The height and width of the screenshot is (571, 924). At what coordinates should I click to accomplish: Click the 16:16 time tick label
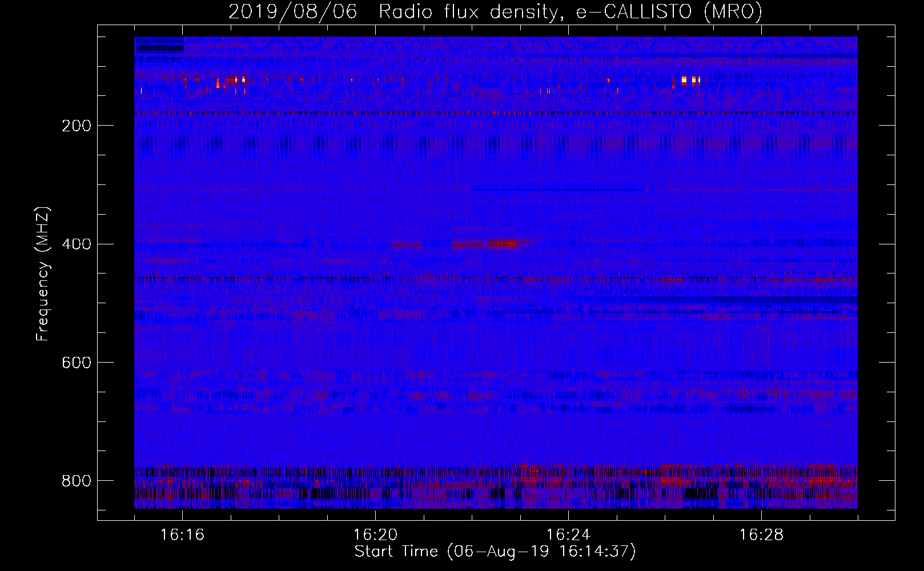(x=182, y=535)
